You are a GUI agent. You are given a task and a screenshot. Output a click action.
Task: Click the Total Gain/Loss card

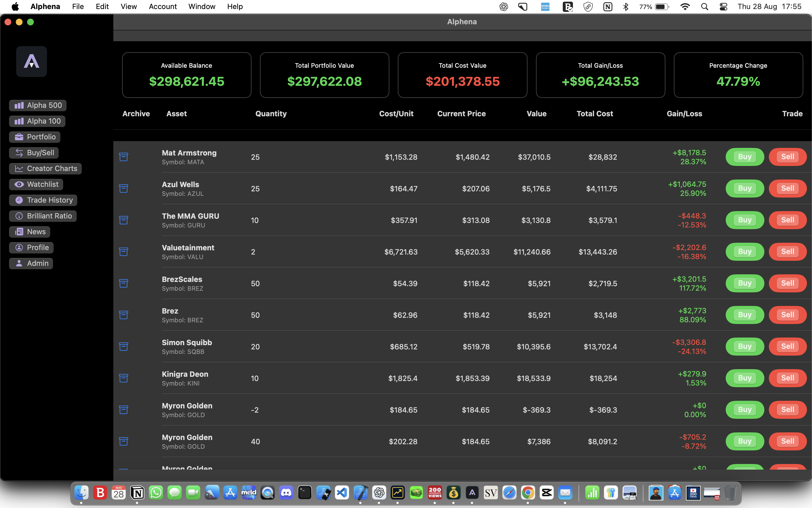tap(600, 75)
